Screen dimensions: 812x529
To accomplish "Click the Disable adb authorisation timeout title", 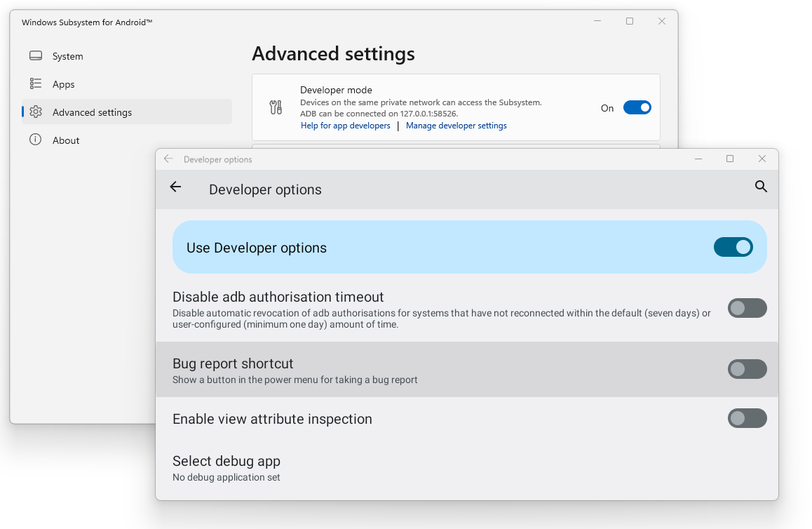I will [x=278, y=297].
